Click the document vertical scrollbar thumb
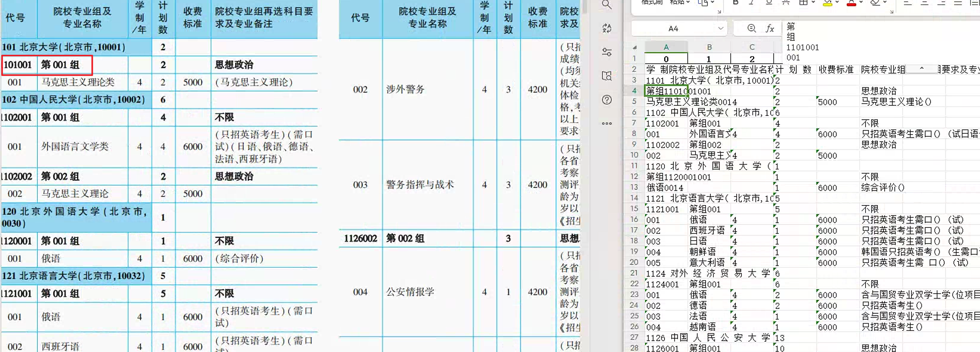This screenshot has width=980, height=352. coord(585,6)
